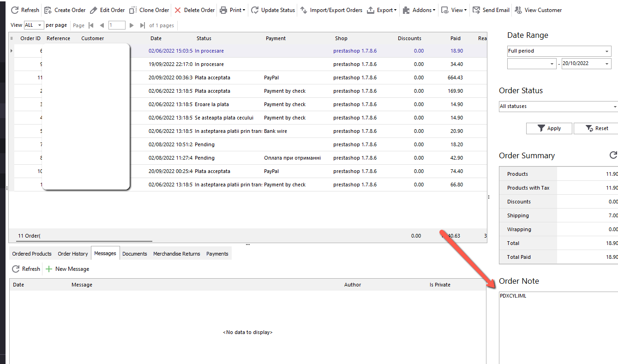
Task: Click the Apply filter button
Action: 549,129
